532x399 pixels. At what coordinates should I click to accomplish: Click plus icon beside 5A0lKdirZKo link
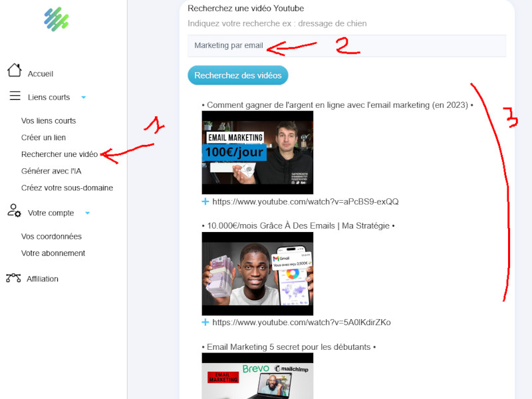point(205,323)
